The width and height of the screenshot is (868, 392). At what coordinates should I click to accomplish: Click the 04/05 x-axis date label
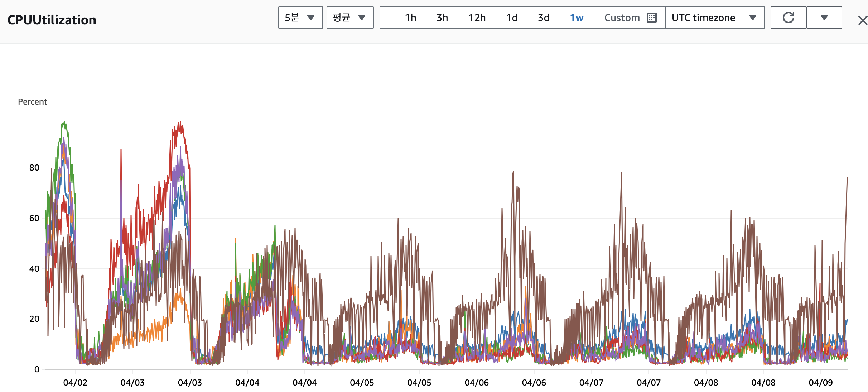point(362,382)
